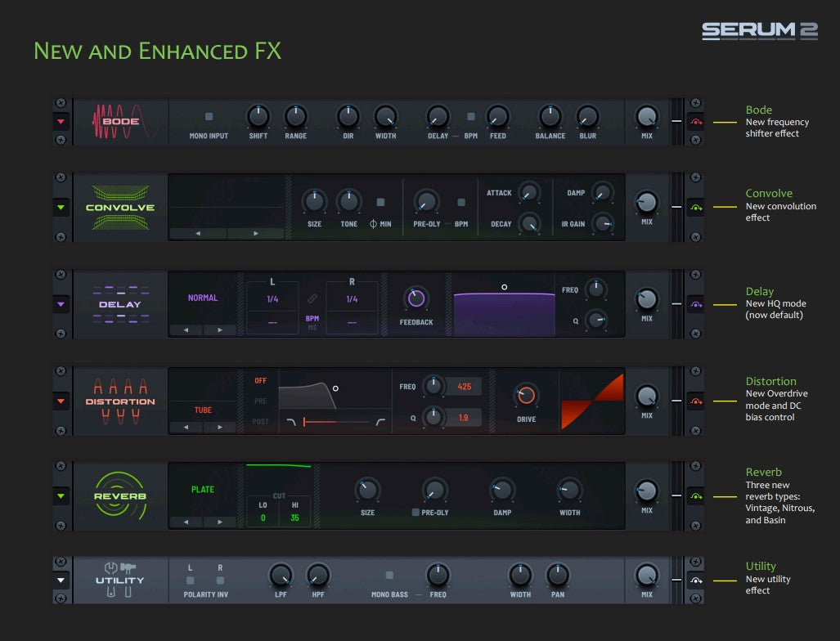This screenshot has height=641, width=840.
Task: Click the Distortion effect logo
Action: (120, 401)
